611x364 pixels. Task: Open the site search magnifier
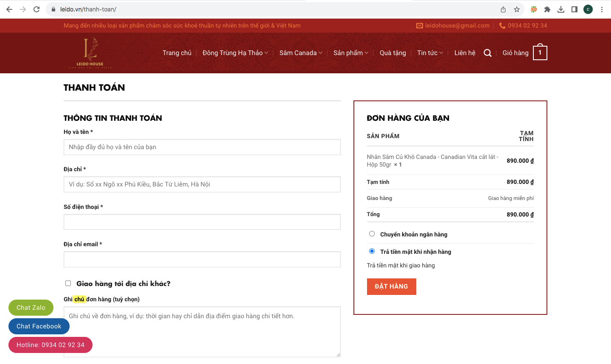click(x=488, y=53)
